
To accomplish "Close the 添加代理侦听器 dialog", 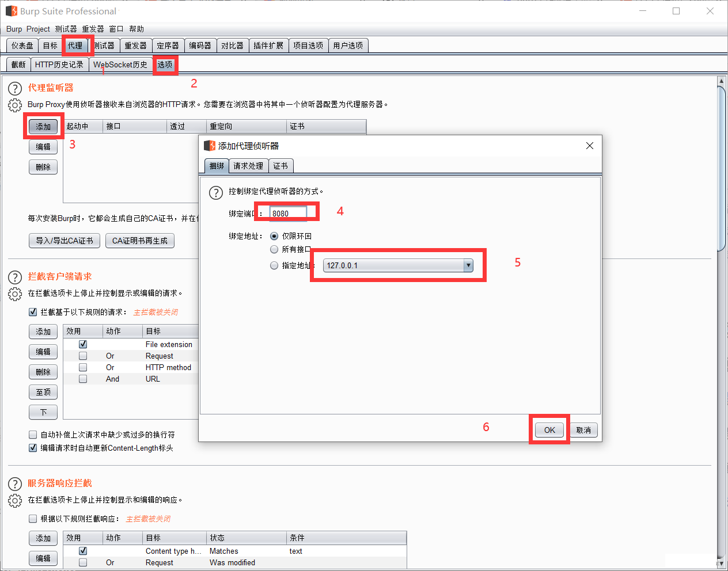I will click(589, 146).
